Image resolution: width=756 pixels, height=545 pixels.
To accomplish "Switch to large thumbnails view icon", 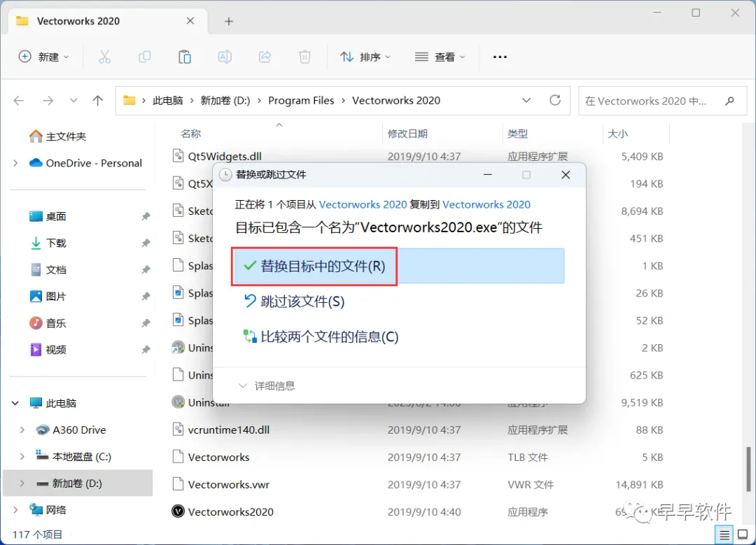I will pyautogui.click(x=743, y=535).
